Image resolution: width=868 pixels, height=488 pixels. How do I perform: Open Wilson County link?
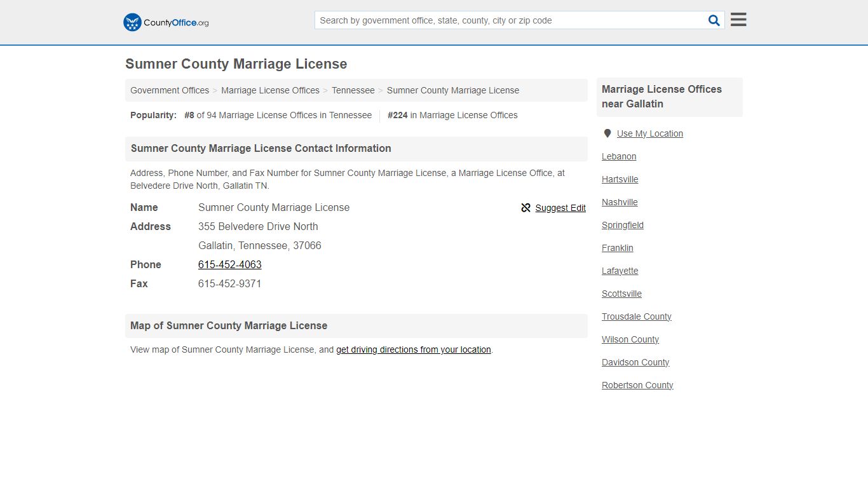pos(630,339)
